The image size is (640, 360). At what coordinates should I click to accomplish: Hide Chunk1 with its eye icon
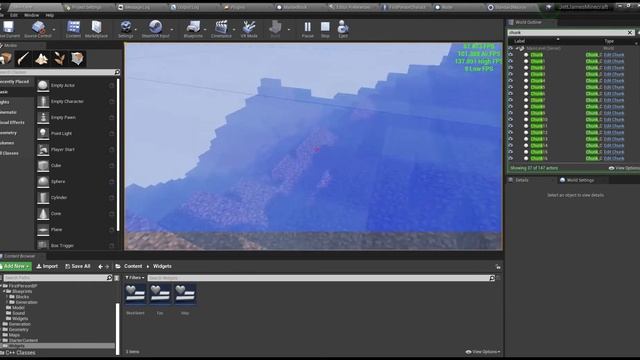click(x=511, y=61)
